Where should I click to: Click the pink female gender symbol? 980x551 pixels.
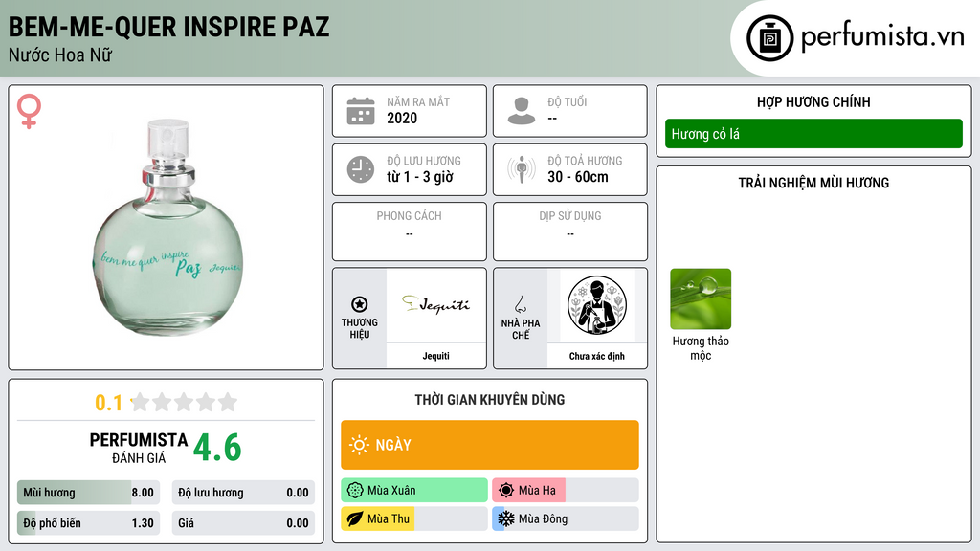(29, 111)
